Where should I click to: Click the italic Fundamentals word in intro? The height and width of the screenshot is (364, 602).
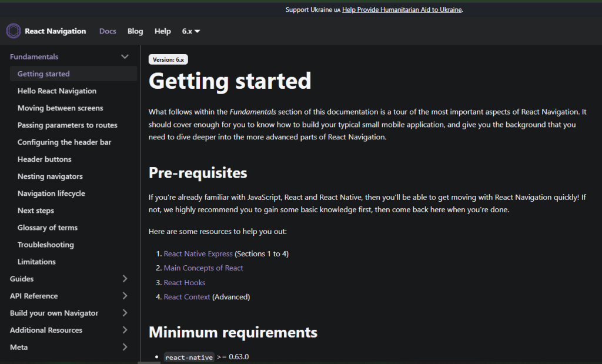pyautogui.click(x=253, y=112)
